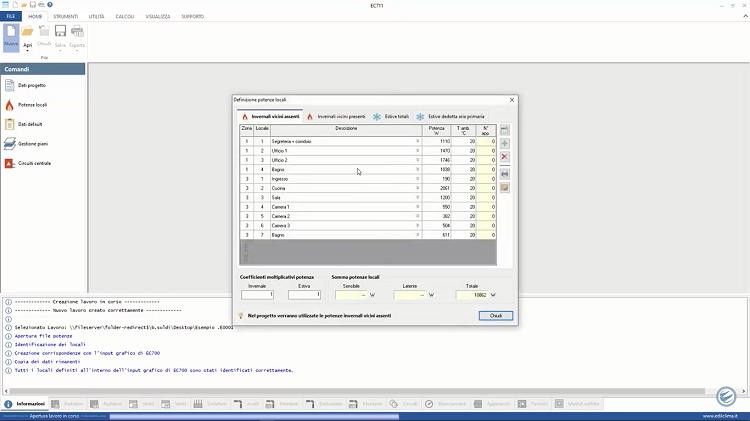The image size is (750, 421).
Task: Open the STRUMENTI ribbon tab
Action: point(66,17)
